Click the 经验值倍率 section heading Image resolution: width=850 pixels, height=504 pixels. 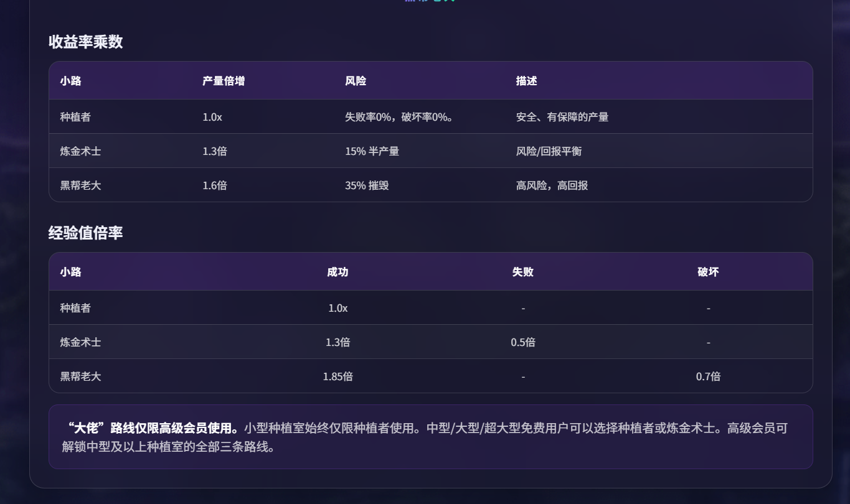(85, 233)
